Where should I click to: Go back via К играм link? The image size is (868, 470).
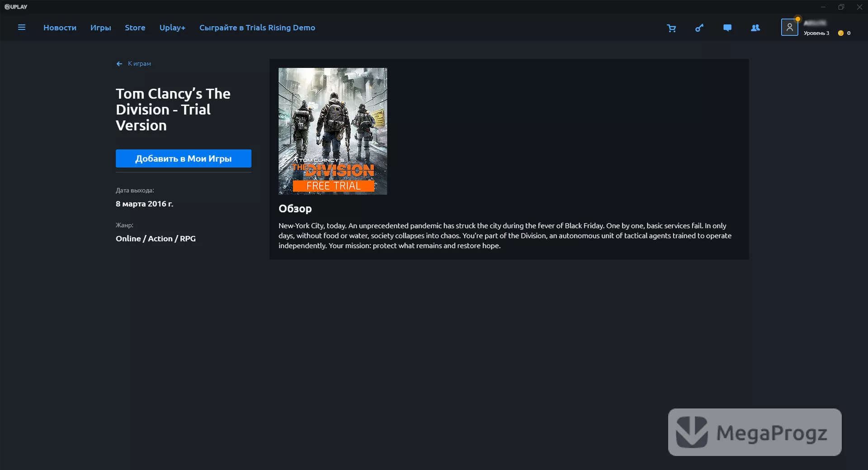pos(134,64)
